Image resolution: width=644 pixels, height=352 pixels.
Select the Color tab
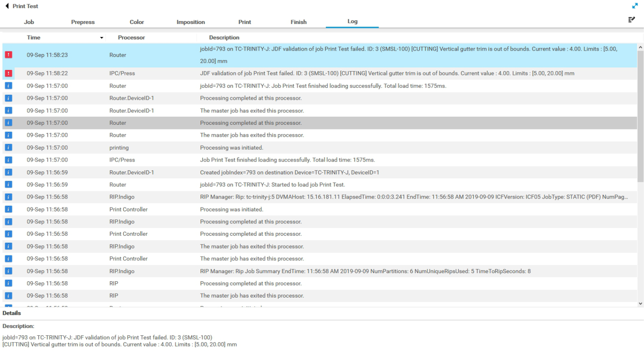pyautogui.click(x=137, y=22)
